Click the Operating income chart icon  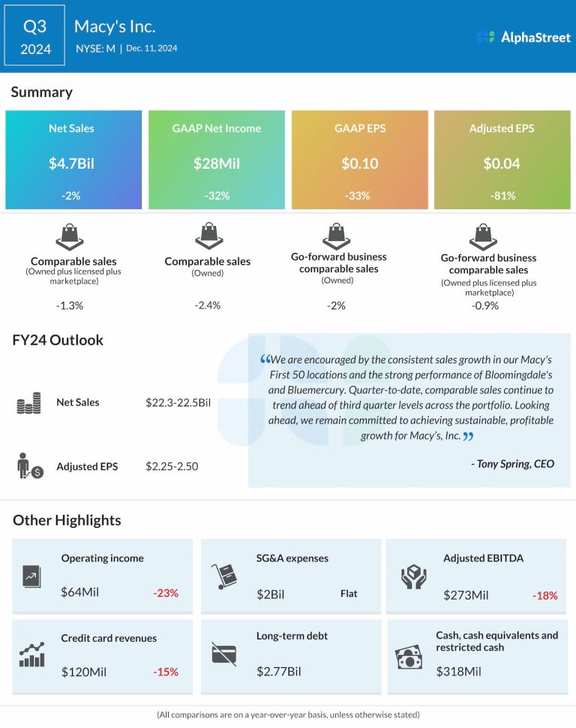tap(32, 576)
